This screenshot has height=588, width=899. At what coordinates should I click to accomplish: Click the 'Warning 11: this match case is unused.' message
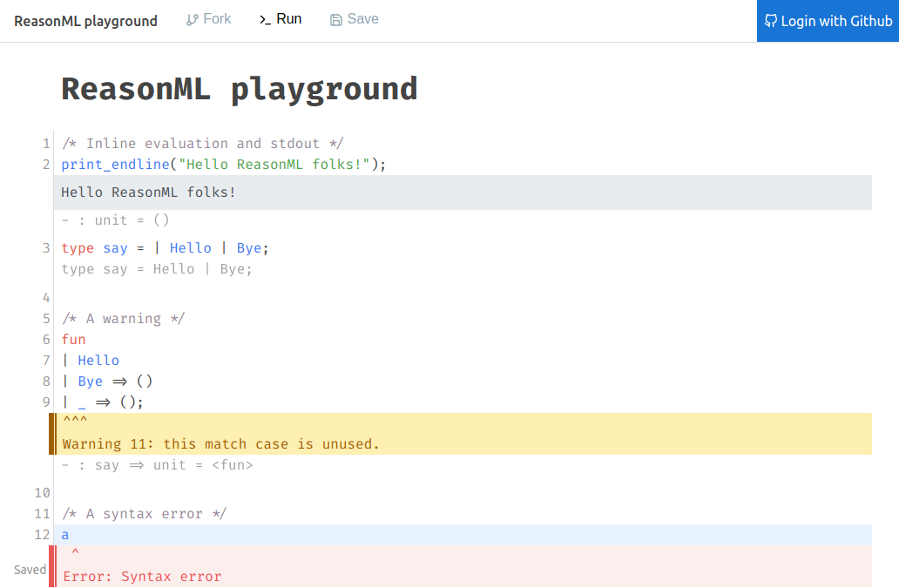[220, 444]
